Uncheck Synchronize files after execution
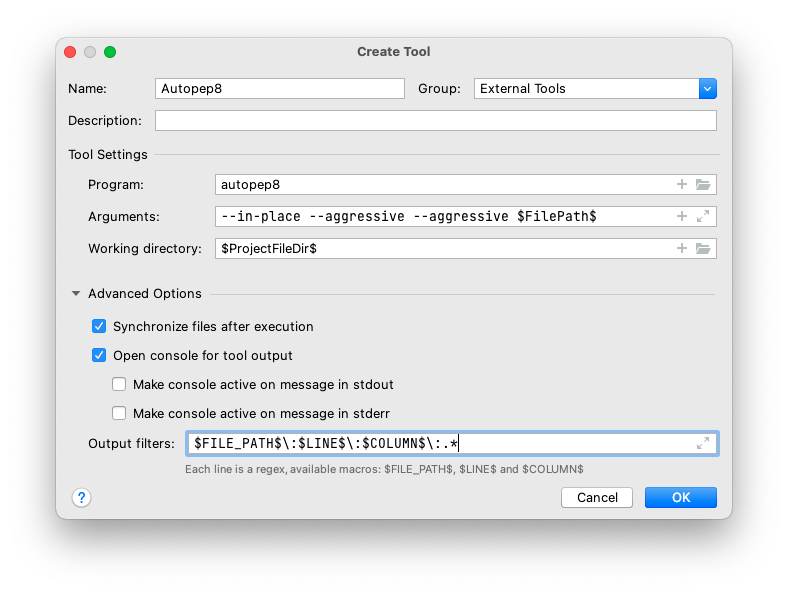788x593 pixels. point(99,326)
